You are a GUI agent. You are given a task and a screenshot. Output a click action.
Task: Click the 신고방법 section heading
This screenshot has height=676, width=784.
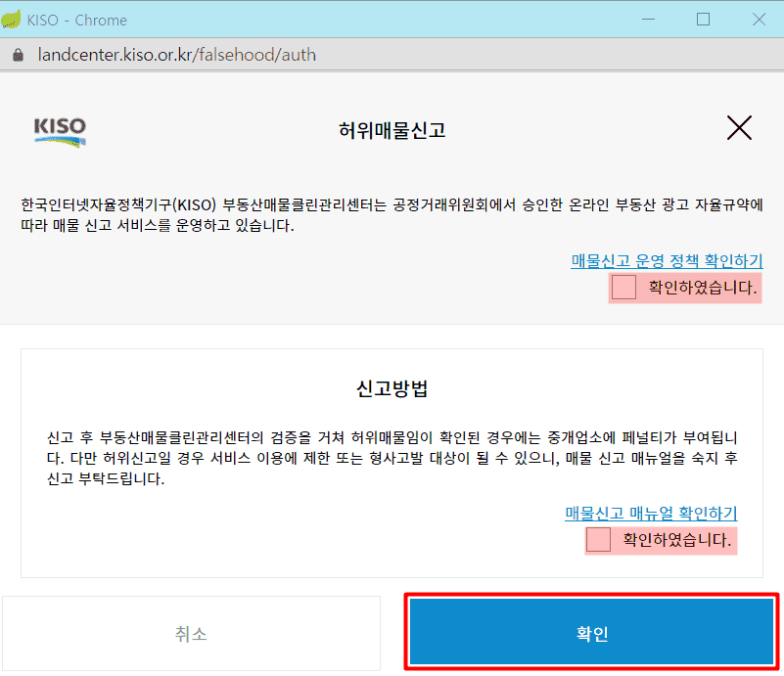coord(392,388)
